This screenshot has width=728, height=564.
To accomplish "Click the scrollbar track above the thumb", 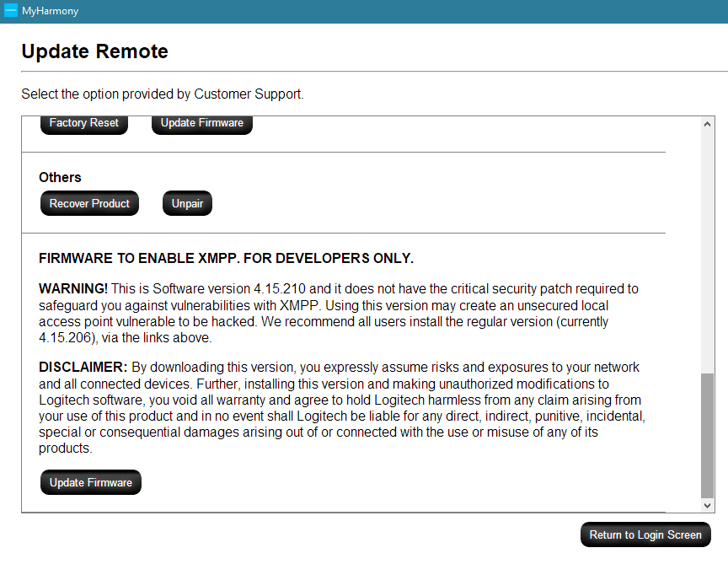I will tap(708, 253).
